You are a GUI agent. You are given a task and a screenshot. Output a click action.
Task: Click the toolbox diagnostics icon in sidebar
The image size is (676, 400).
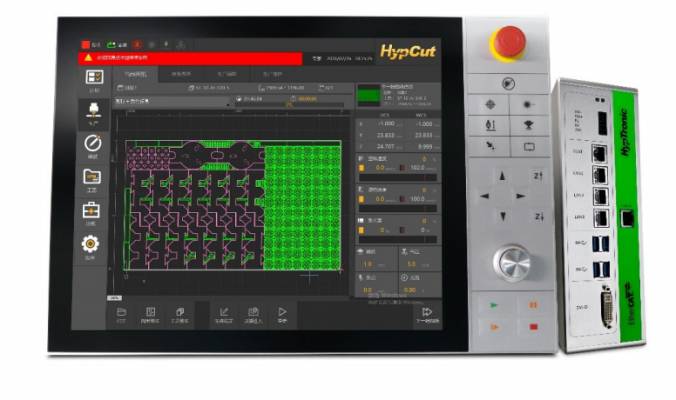[91, 209]
